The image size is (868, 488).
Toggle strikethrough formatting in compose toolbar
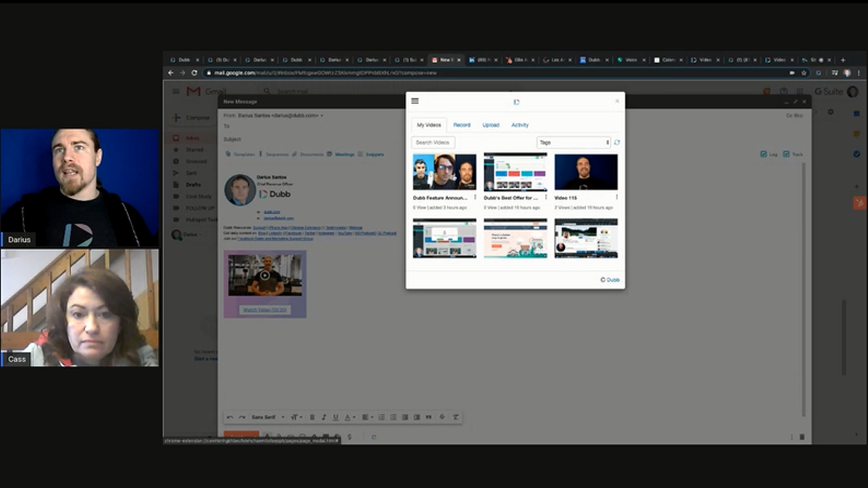click(442, 418)
